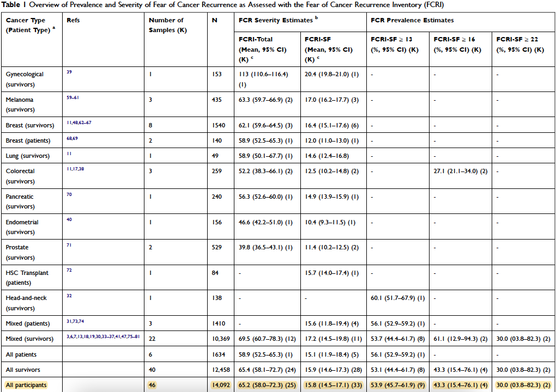Click the 'FCR Prevalence Estimates' header
Screen dimensions: 556x392
(x=412, y=20)
